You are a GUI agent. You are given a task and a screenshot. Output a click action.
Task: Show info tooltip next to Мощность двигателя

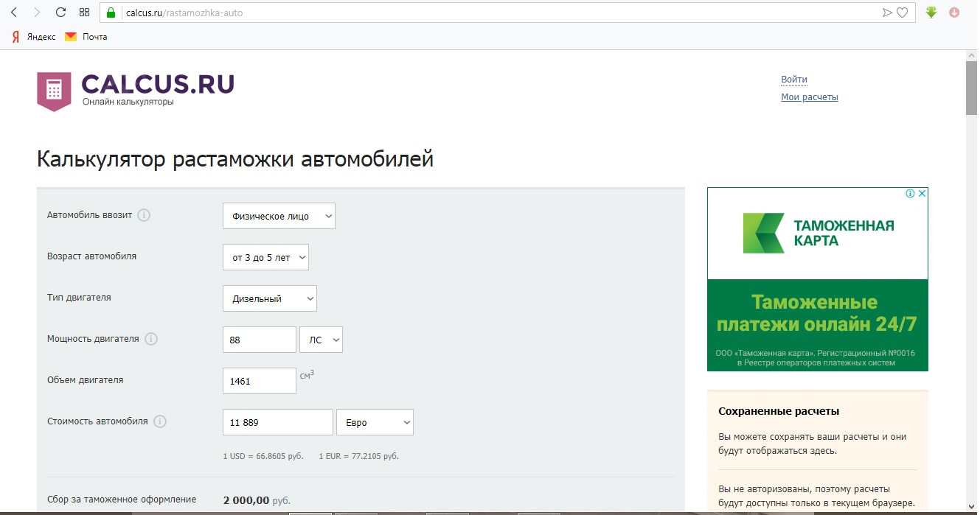(151, 339)
